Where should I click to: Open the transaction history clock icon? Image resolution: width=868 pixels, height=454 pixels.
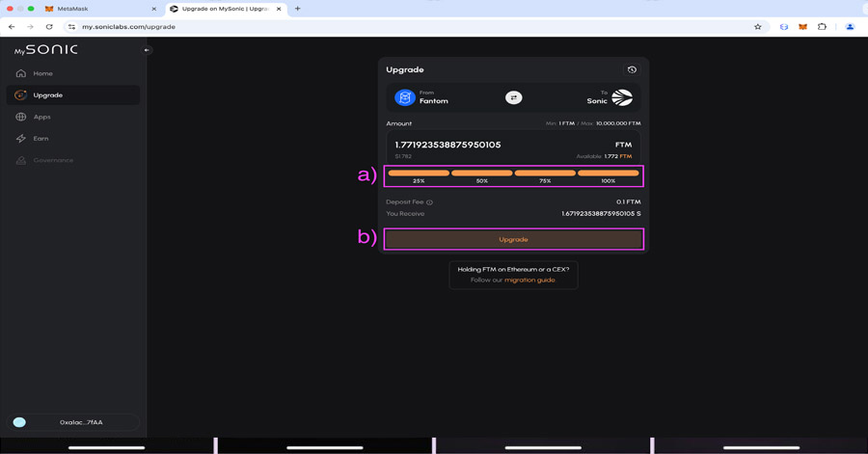(x=632, y=70)
